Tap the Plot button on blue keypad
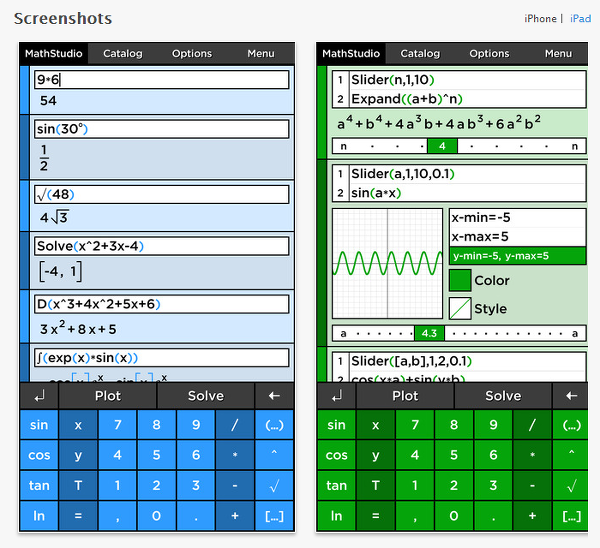Image resolution: width=600 pixels, height=548 pixels. pyautogui.click(x=108, y=396)
